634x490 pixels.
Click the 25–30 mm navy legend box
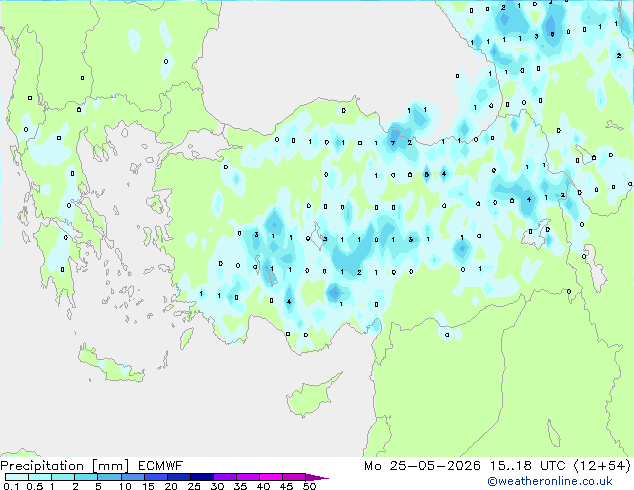coord(201,477)
